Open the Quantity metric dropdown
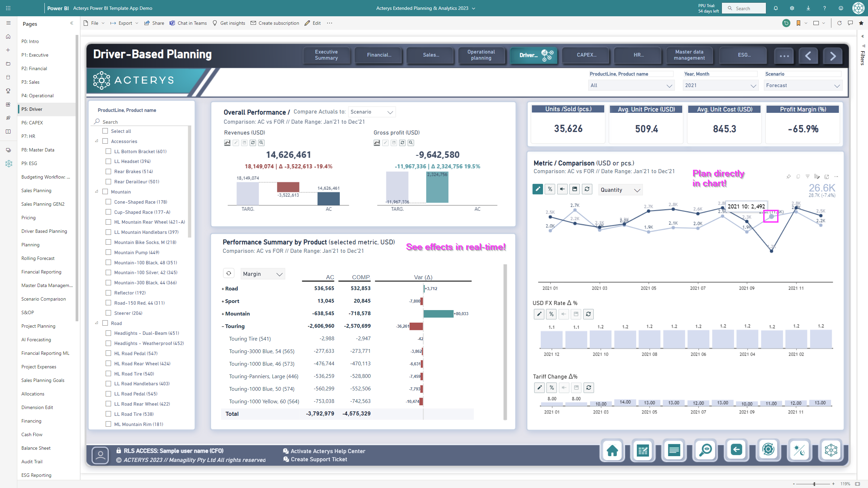Image resolution: width=868 pixels, height=488 pixels. pyautogui.click(x=620, y=190)
